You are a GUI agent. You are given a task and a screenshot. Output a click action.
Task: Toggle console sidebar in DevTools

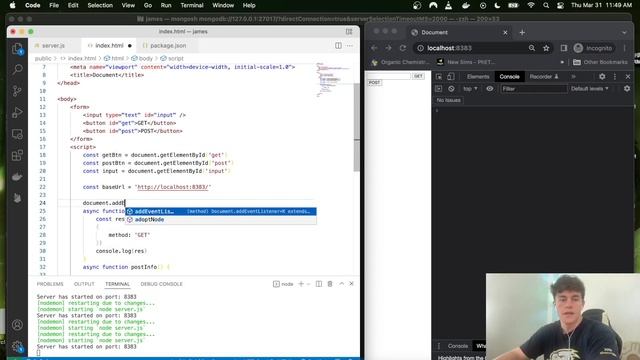pos(439,89)
